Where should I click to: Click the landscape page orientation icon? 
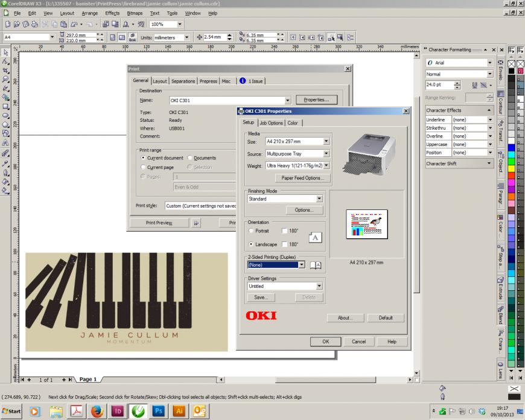122,37
